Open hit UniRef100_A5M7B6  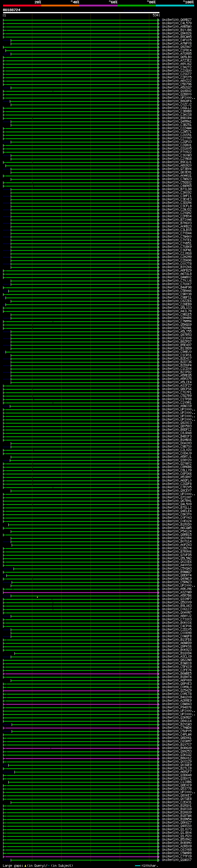[x=177, y=596]
